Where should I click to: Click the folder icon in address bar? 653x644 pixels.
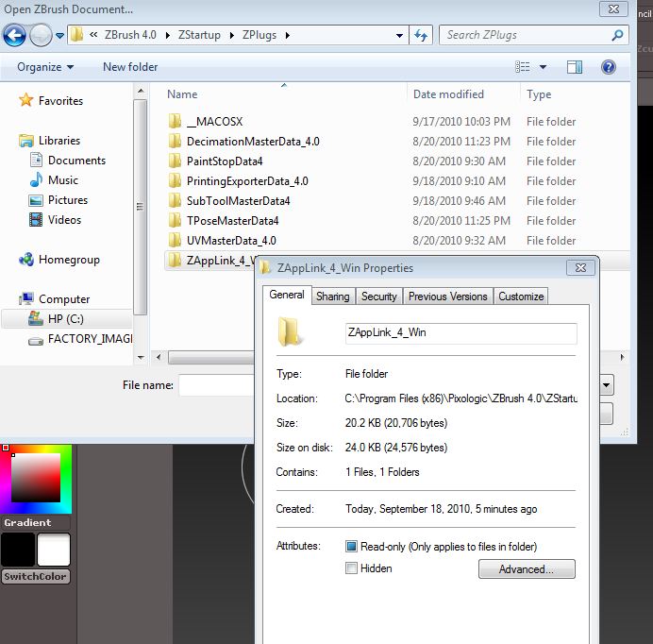click(x=76, y=35)
